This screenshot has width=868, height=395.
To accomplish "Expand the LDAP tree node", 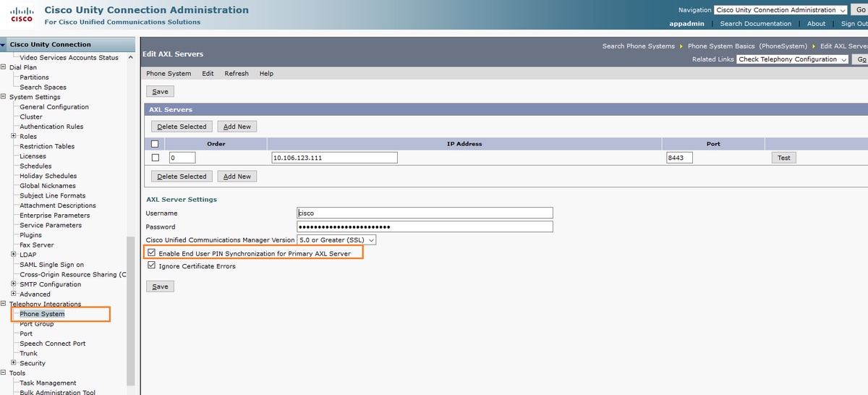I will pyautogui.click(x=14, y=255).
